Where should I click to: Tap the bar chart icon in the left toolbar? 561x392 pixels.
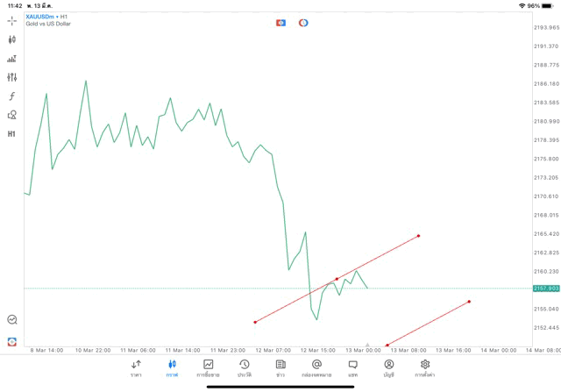(x=11, y=59)
